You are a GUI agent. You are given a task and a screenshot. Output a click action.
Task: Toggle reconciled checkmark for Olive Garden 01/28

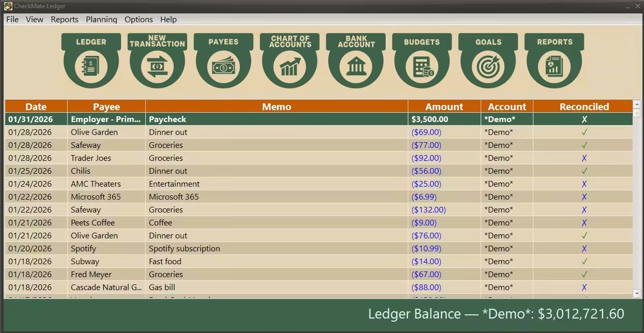point(584,132)
